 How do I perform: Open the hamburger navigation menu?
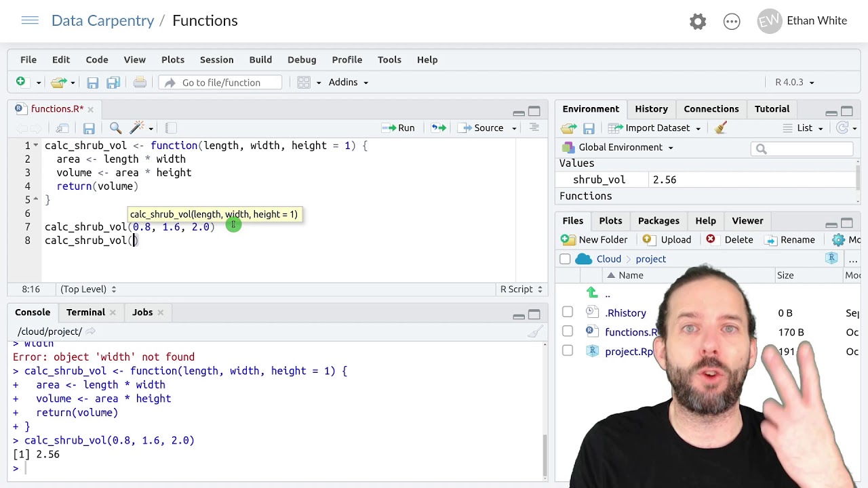click(30, 20)
